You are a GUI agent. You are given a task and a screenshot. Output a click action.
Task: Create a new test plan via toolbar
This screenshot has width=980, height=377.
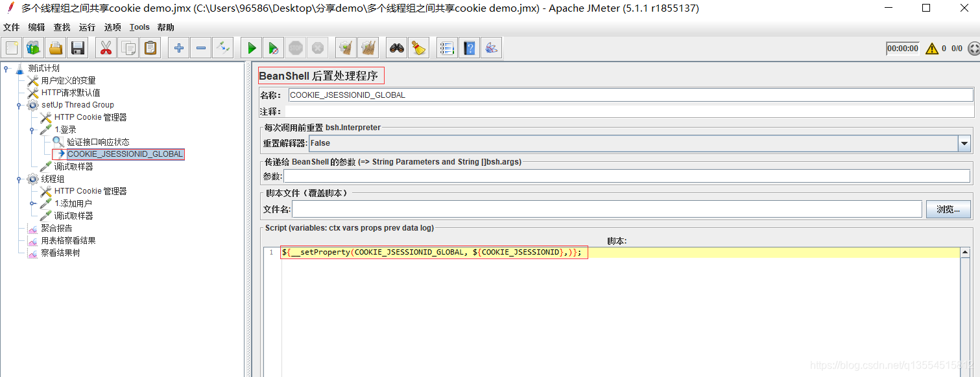12,48
